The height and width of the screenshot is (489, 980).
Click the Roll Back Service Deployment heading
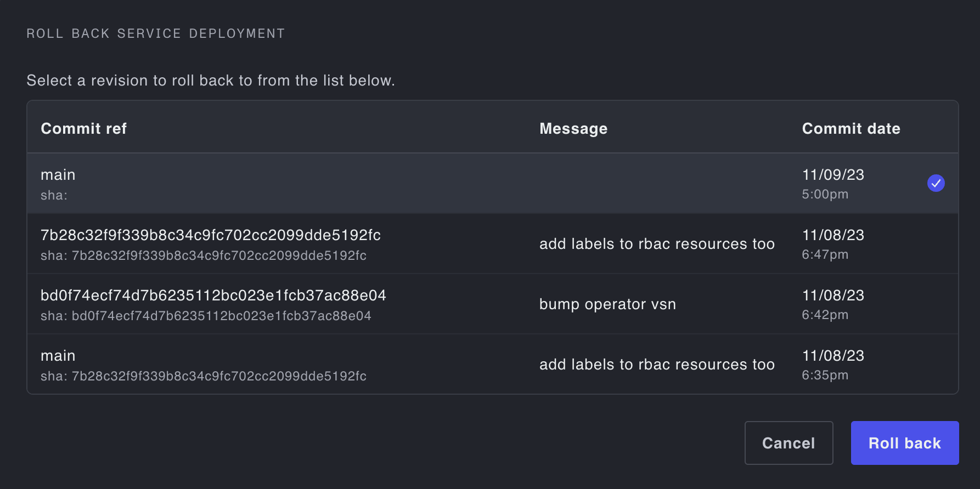[156, 33]
